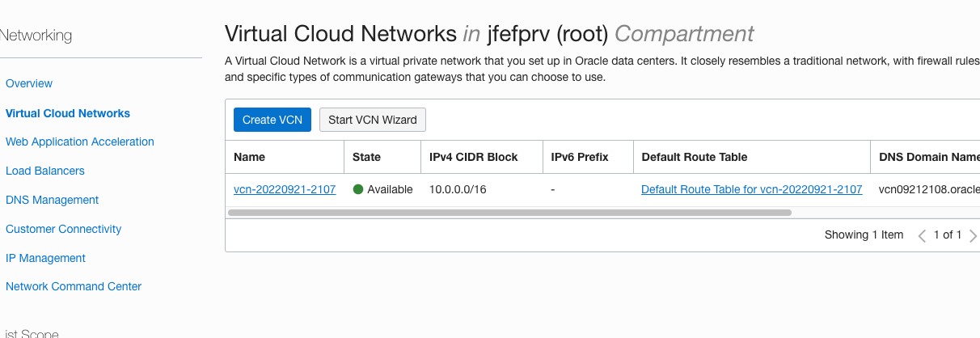Open the Customer Connectivity page
980x338 pixels.
64,229
